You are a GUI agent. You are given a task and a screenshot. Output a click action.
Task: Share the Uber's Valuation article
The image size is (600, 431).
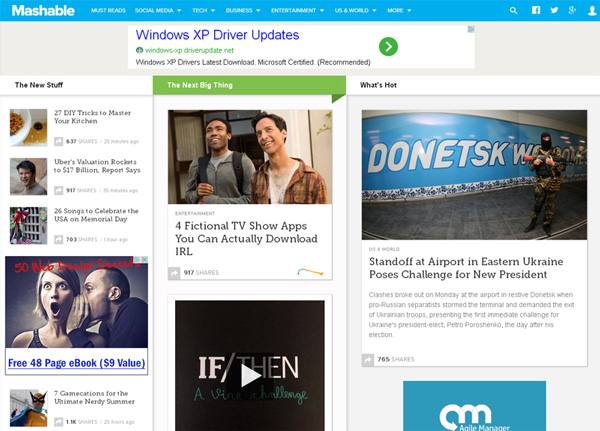pyautogui.click(x=59, y=190)
